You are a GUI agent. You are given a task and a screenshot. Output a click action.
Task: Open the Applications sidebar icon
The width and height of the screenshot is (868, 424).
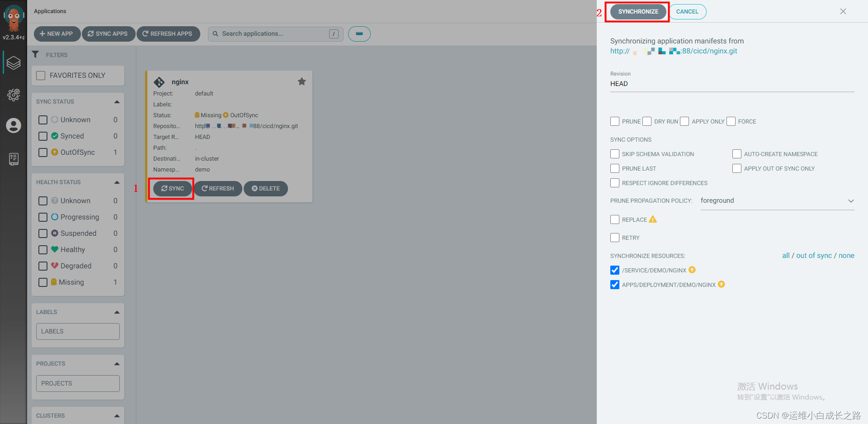coord(14,63)
